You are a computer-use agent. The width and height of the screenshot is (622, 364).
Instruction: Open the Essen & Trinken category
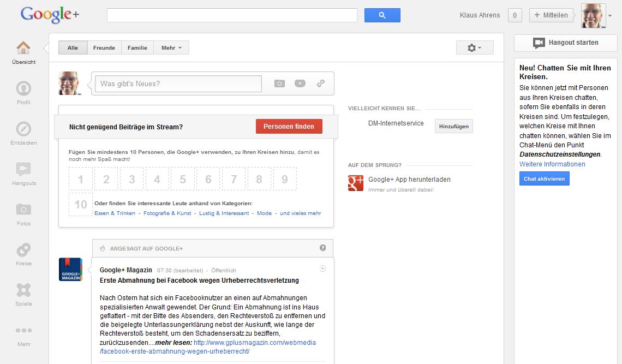(x=115, y=213)
